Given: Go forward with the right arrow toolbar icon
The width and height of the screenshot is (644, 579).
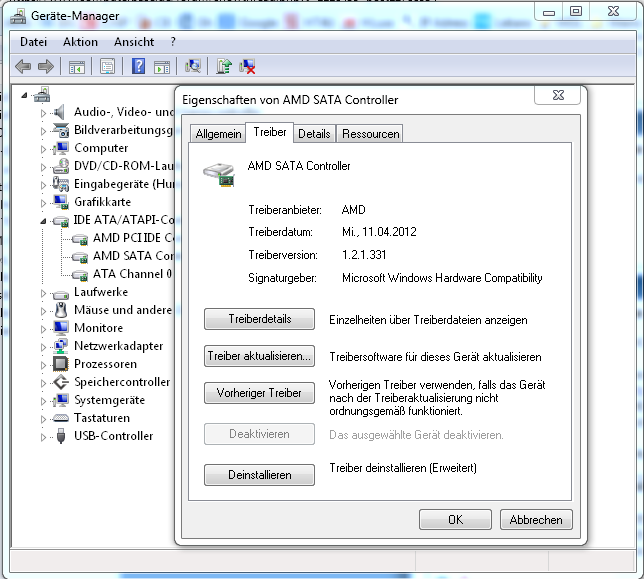Looking at the screenshot, I should coord(46,66).
